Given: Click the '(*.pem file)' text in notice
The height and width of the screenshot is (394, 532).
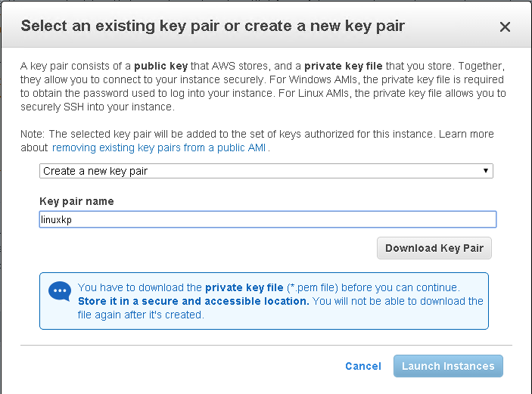Looking at the screenshot, I should pyautogui.click(x=313, y=287).
